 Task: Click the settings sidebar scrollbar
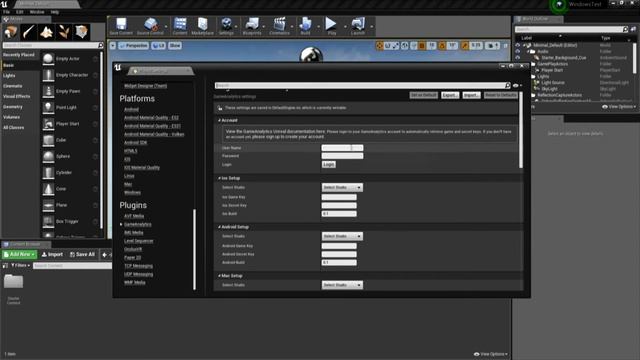[194, 249]
